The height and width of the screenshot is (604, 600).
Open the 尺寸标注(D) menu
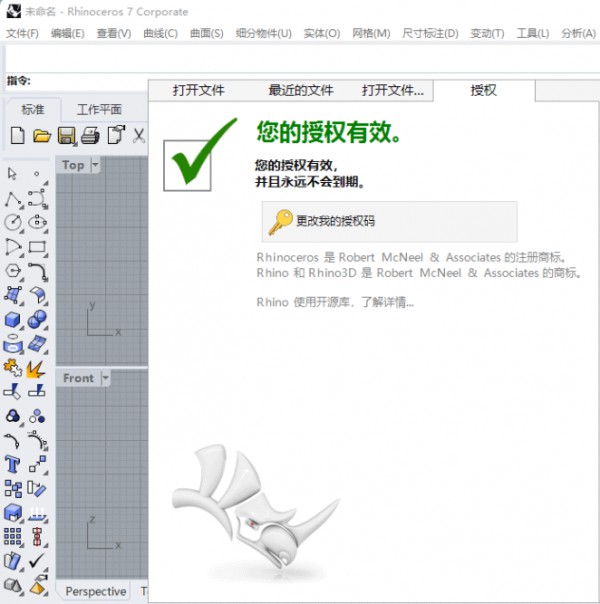[x=430, y=34]
